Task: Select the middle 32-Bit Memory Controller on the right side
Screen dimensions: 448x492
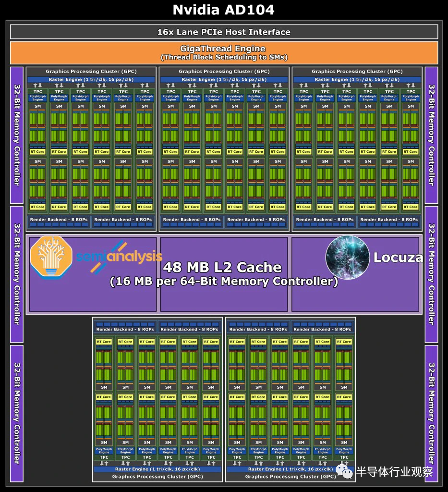Action: 431,274
